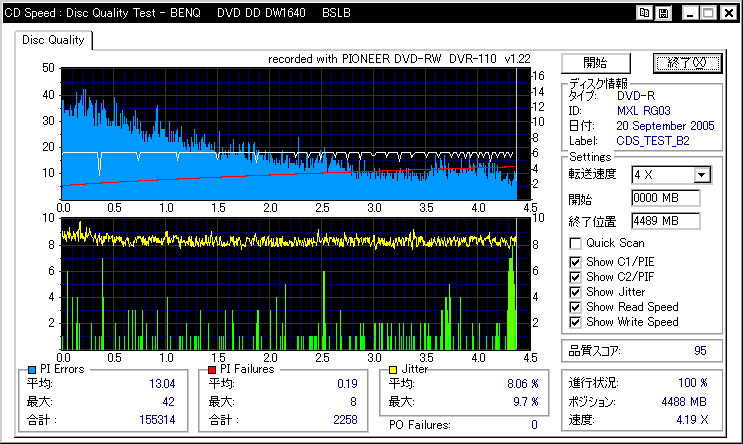This screenshot has width=743, height=444.
Task: Click PI Failures total 2258
Action: [x=345, y=420]
